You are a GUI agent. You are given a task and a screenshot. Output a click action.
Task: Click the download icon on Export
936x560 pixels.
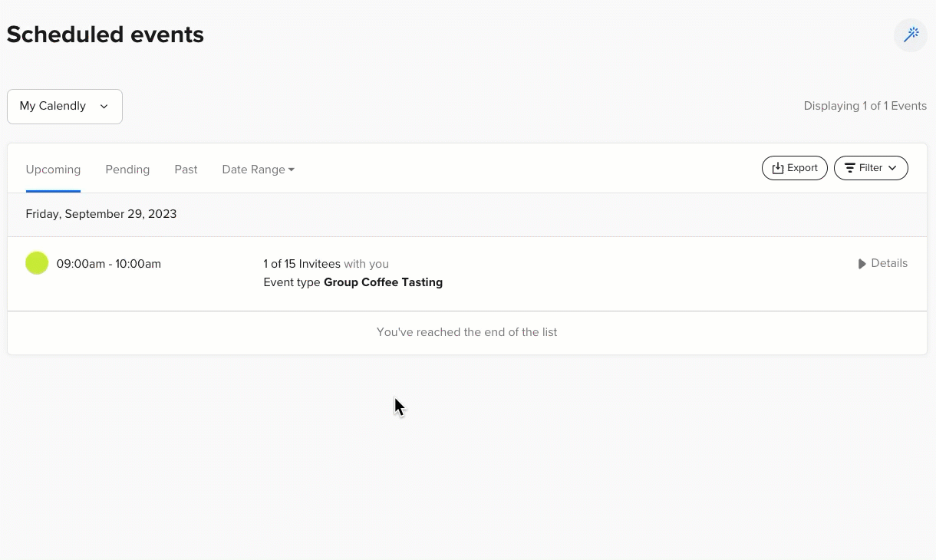pyautogui.click(x=777, y=168)
